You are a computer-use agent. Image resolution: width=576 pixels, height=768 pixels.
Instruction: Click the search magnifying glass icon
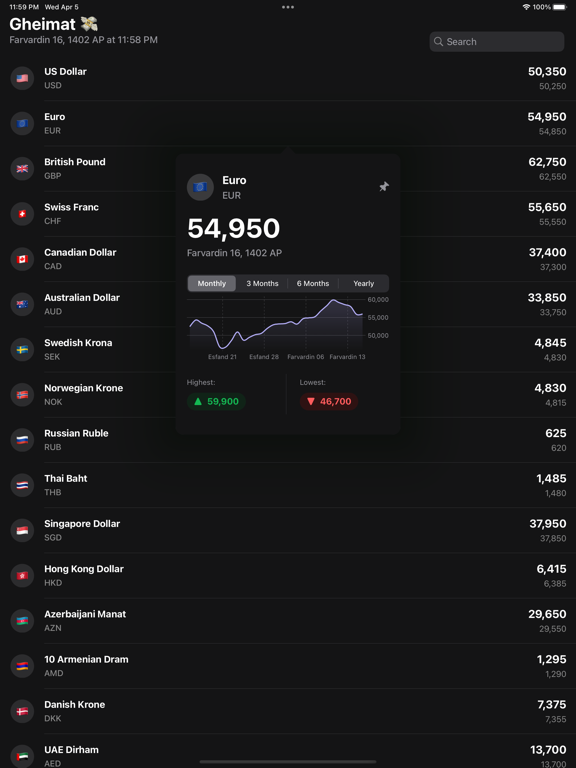[438, 42]
